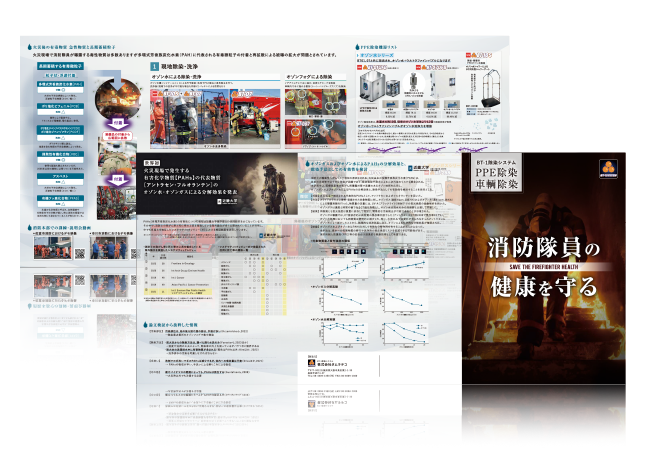Screen dimensions: 650x450
Task: Click the "オゾンフォグによる除染" subheading
Action: (x=309, y=77)
